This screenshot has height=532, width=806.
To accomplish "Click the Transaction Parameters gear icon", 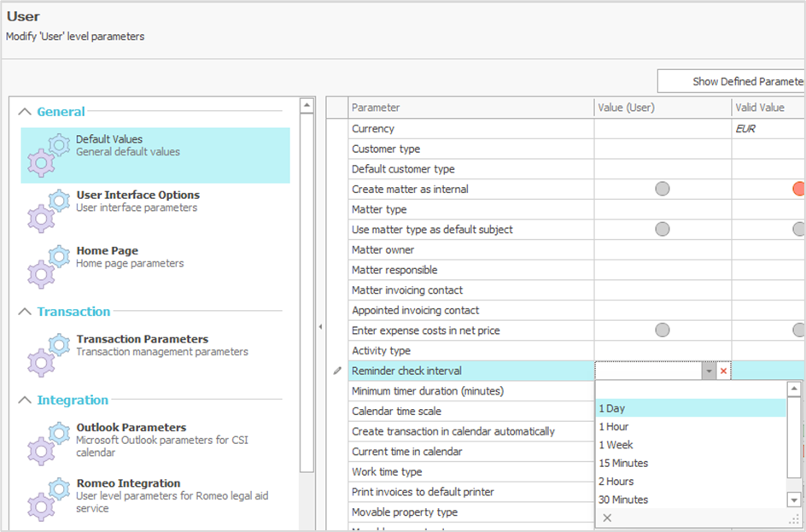I will click(48, 352).
